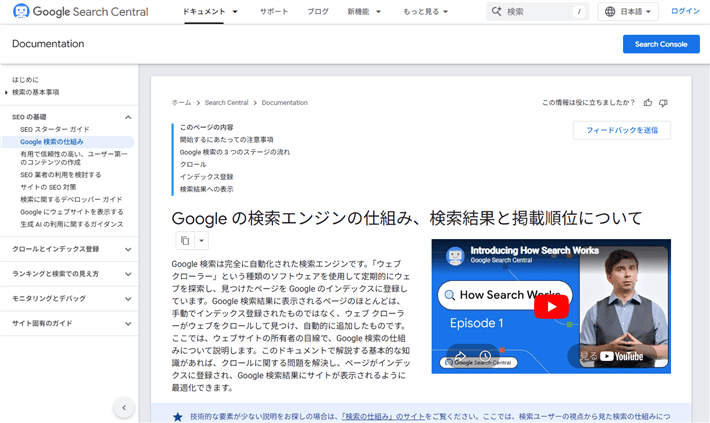Click the globe language icon
The width and height of the screenshot is (710, 423).
click(x=610, y=11)
